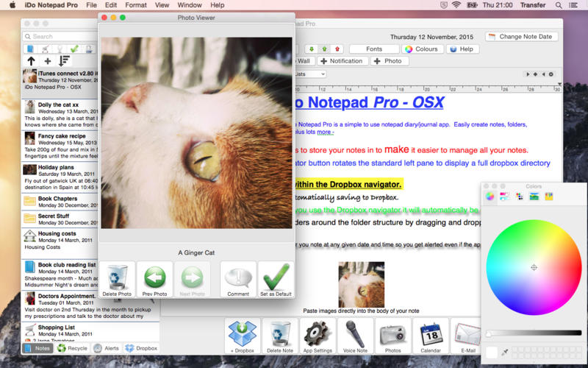
Task: Click cat thumbnail image in note body
Action: tap(361, 284)
